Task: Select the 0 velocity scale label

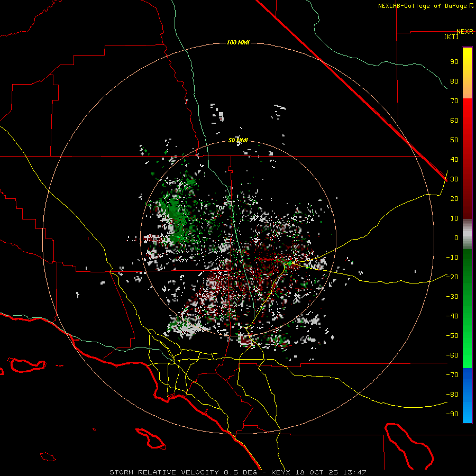Action: click(x=455, y=238)
